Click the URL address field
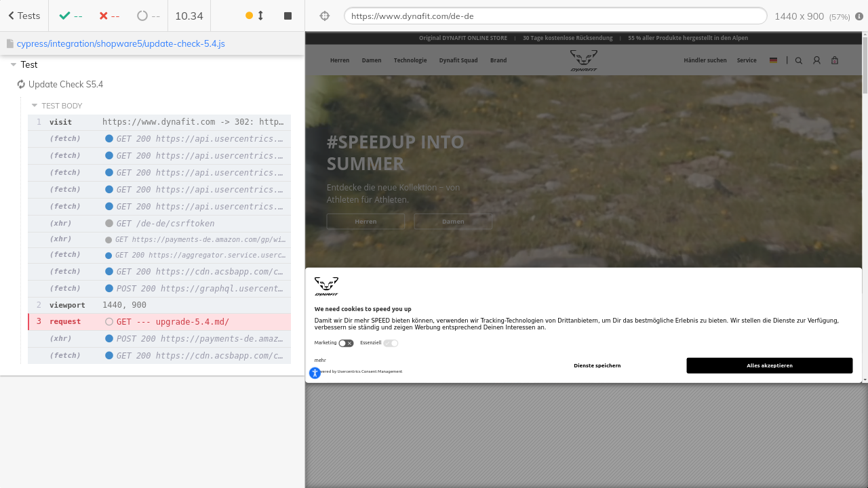868x488 pixels. coord(555,16)
